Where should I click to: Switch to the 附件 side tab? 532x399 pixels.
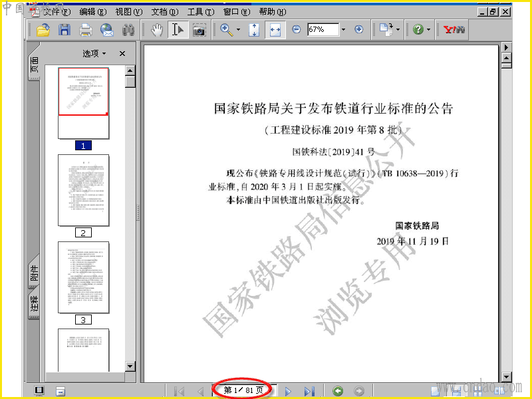(34, 273)
